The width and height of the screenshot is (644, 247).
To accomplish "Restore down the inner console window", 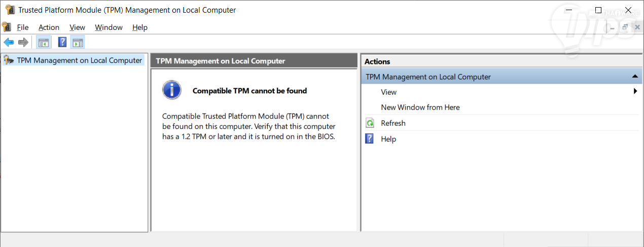I will [625, 27].
